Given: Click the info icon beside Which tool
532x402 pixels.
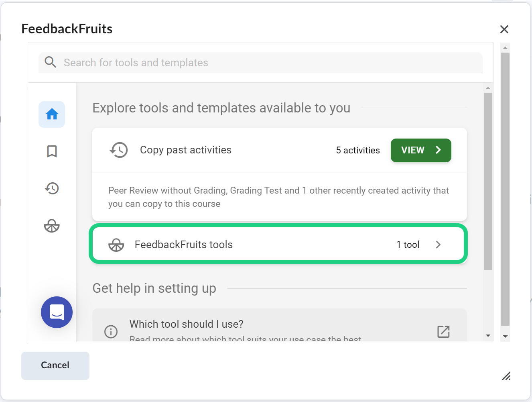Looking at the screenshot, I should click(x=111, y=331).
